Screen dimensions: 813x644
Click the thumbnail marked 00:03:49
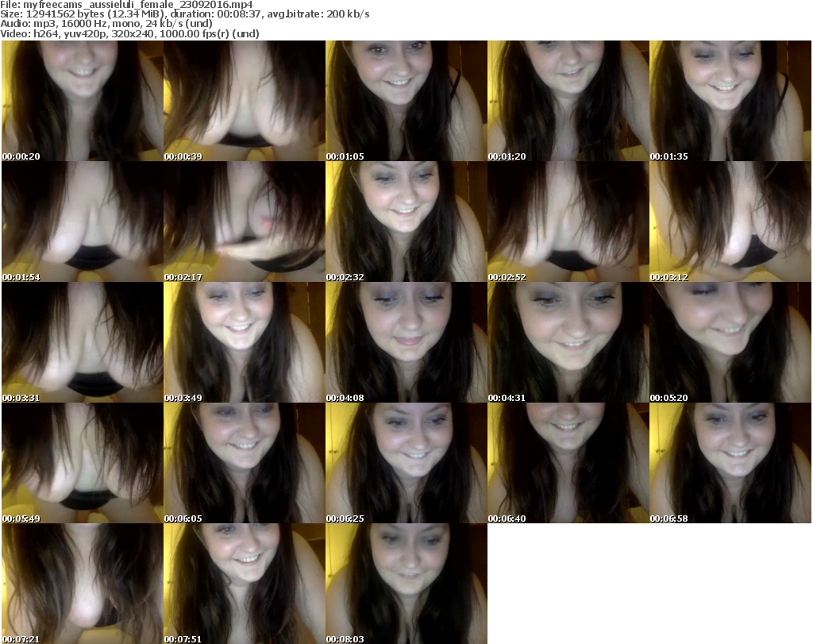tap(244, 342)
